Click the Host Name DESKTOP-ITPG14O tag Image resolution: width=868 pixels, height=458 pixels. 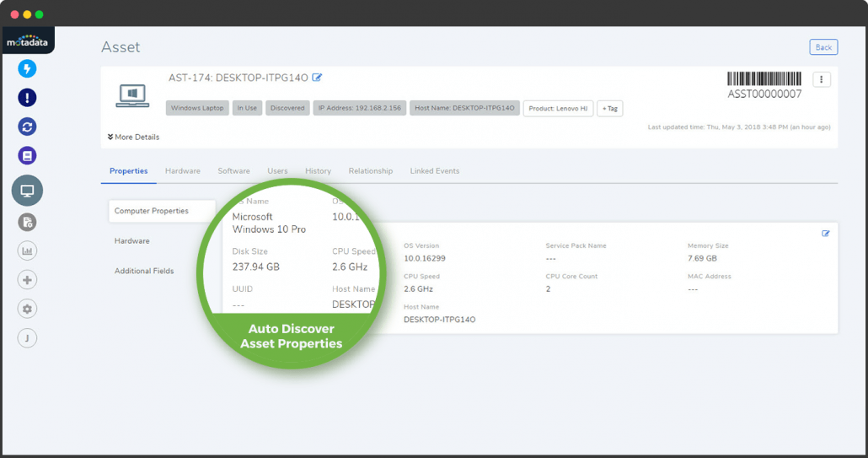464,108
